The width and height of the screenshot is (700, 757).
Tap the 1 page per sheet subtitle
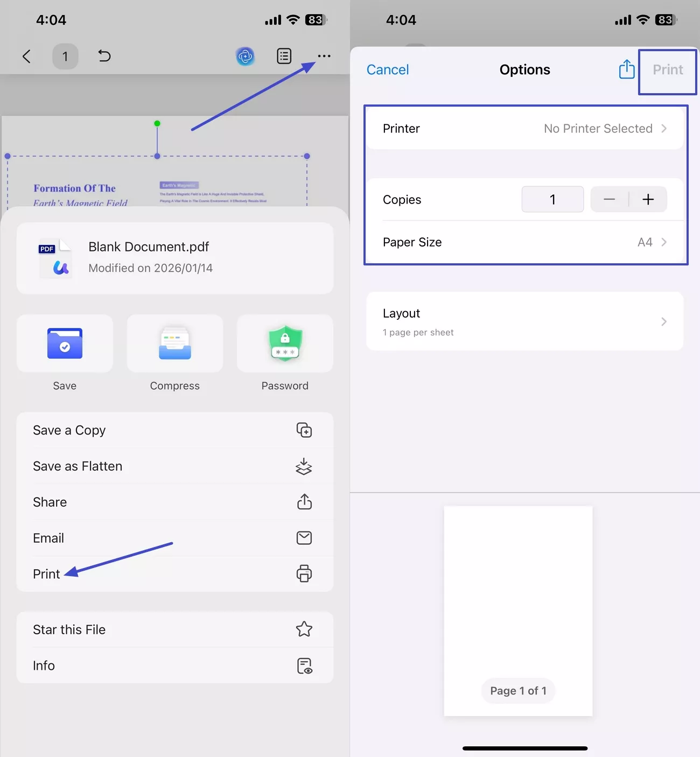coord(418,333)
